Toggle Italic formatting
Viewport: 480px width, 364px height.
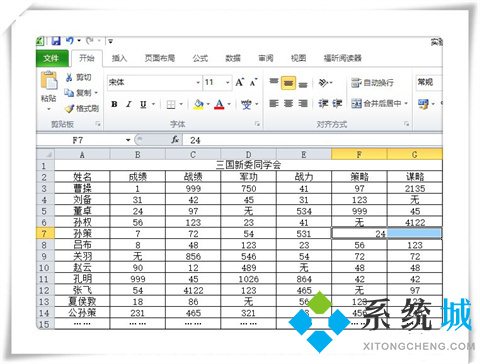click(x=129, y=104)
